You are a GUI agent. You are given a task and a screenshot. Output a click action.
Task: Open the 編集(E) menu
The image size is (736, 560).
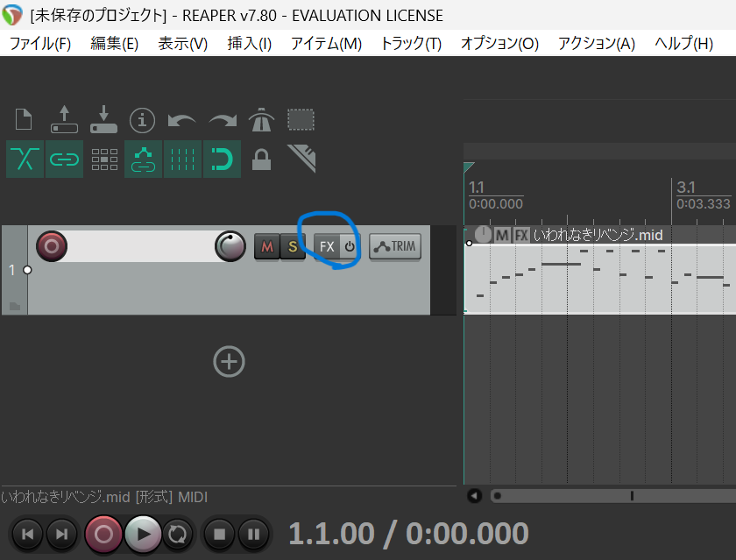coord(115,44)
